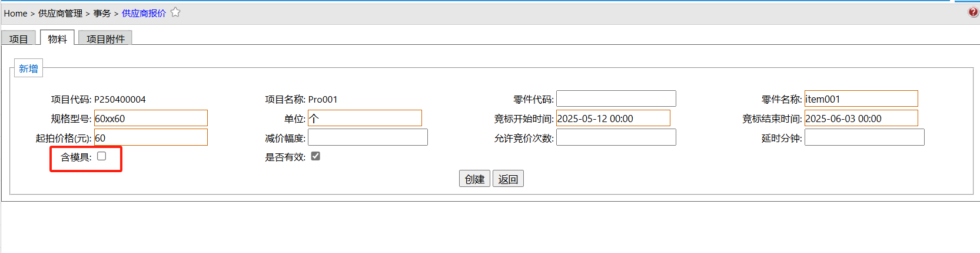Uncheck the 是否有效 checkbox
This screenshot has width=980, height=253.
(x=315, y=156)
